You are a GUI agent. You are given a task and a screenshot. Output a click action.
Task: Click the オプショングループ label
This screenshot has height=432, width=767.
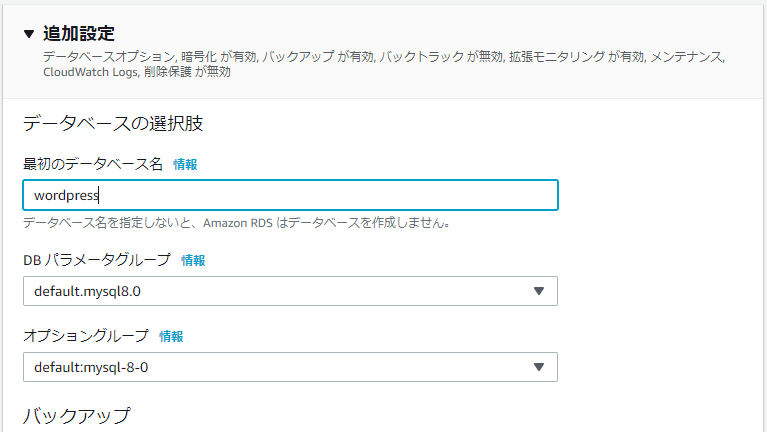tap(86, 336)
